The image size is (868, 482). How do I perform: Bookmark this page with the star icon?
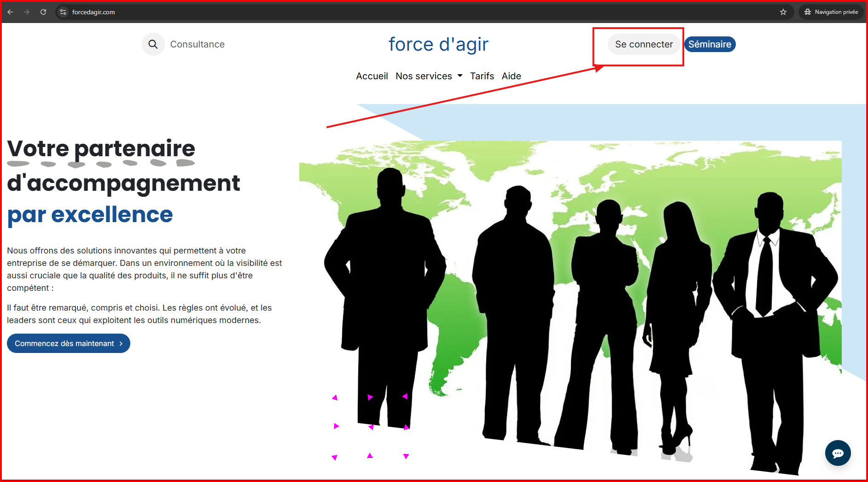pos(783,12)
